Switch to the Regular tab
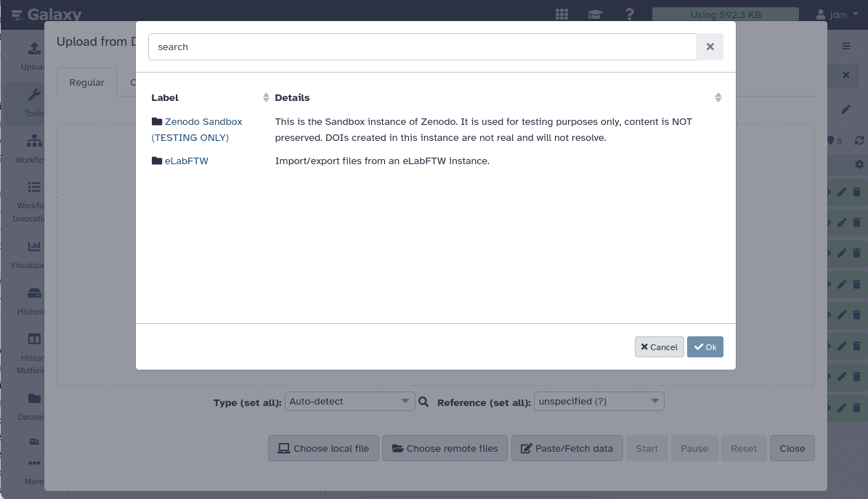This screenshot has height=499, width=868. coord(86,82)
